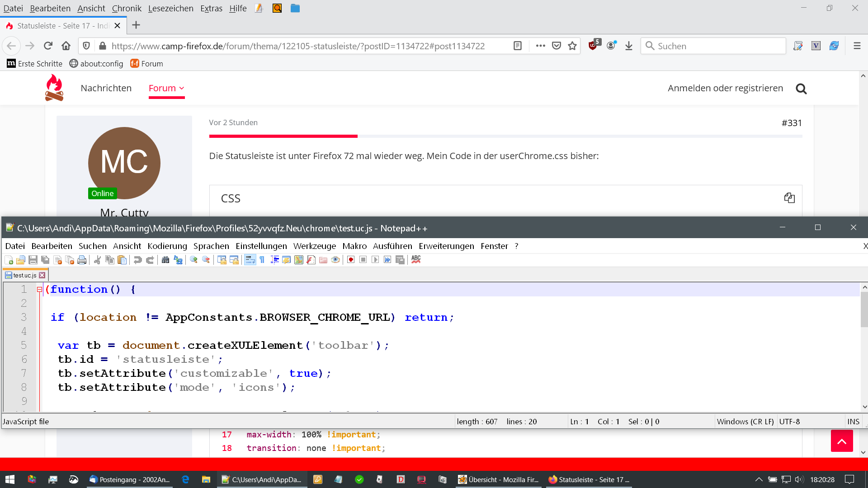This screenshot has width=868, height=488.
Task: Collapse the function fold marker on line 1
Action: click(39, 290)
